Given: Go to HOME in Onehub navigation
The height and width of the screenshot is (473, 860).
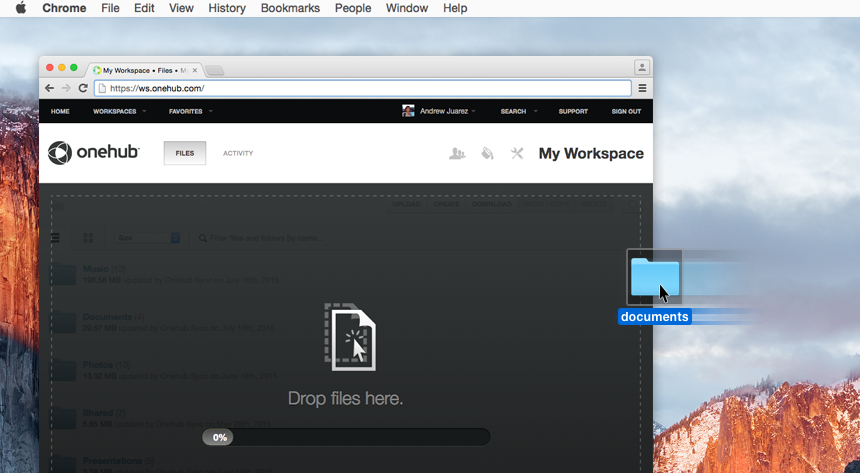Looking at the screenshot, I should 60,111.
